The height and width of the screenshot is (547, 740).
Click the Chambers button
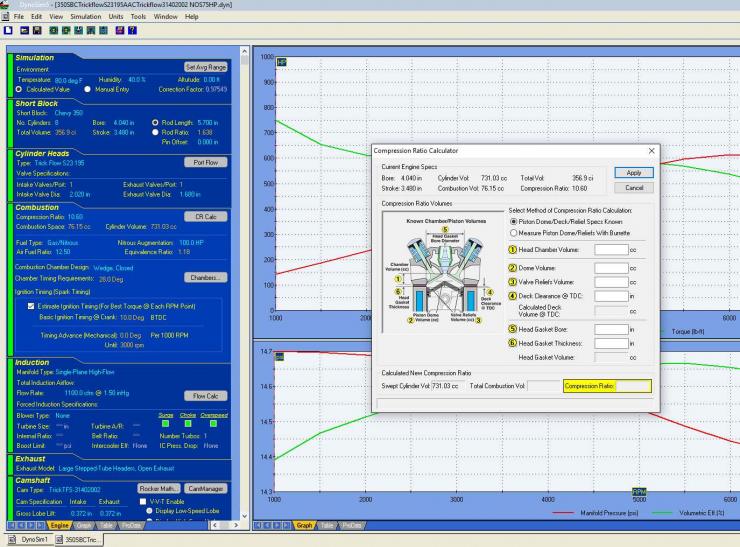pos(206,278)
